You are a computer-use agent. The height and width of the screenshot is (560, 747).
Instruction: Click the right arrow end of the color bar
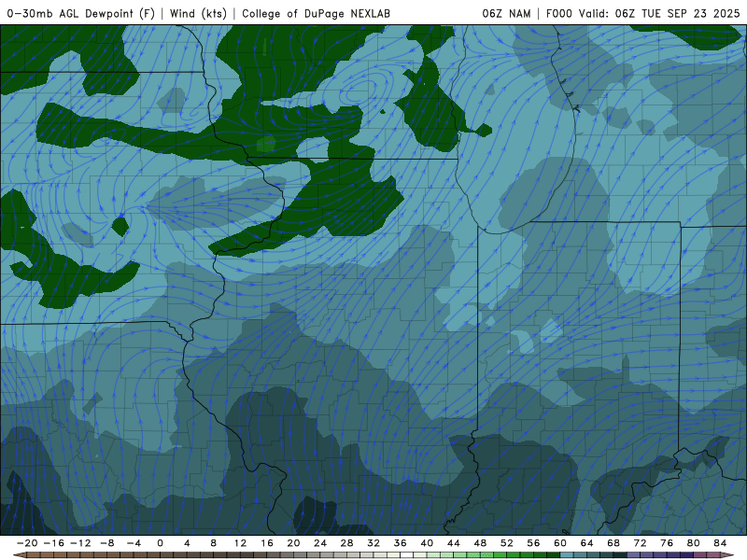click(x=728, y=555)
